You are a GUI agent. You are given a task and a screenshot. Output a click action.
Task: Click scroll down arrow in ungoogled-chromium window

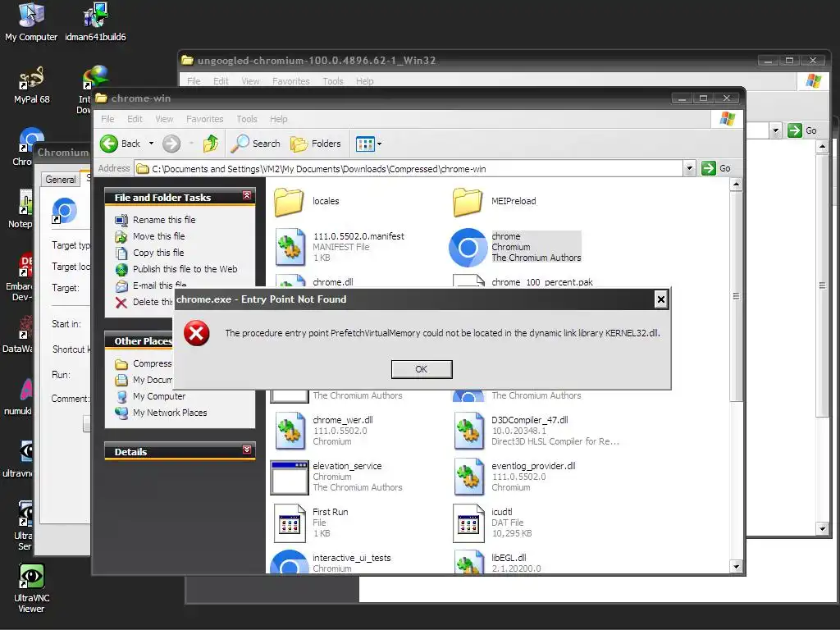(x=823, y=529)
